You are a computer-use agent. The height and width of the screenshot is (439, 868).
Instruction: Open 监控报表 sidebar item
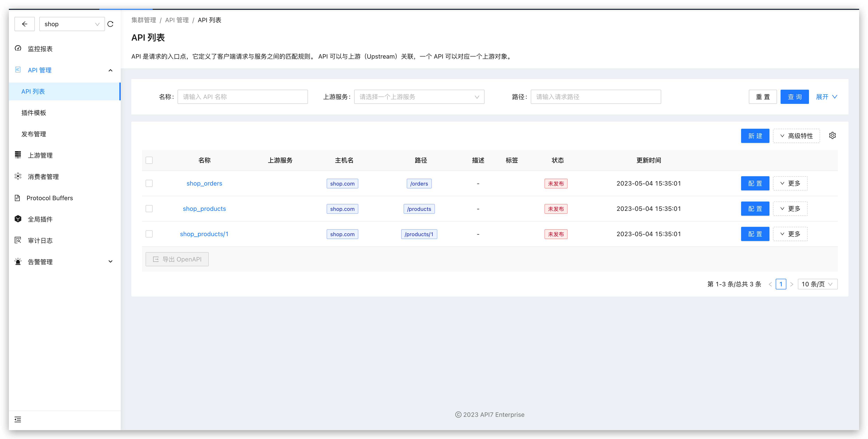coord(64,49)
